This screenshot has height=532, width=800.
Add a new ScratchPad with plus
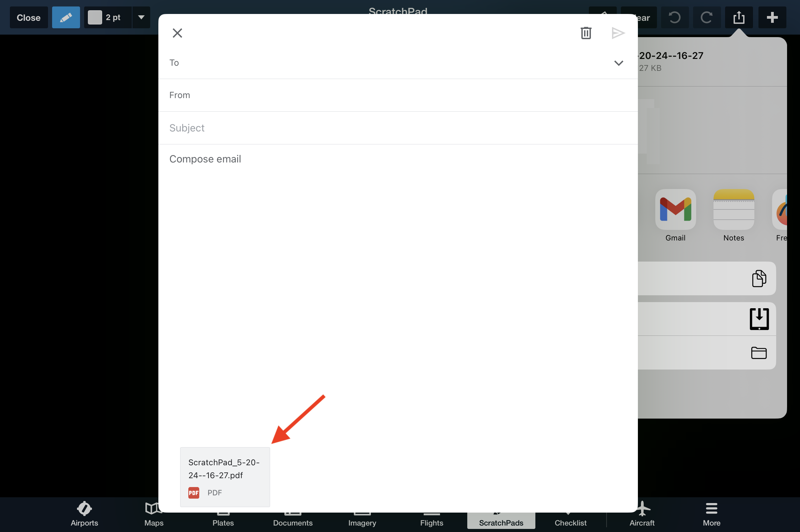(x=772, y=17)
